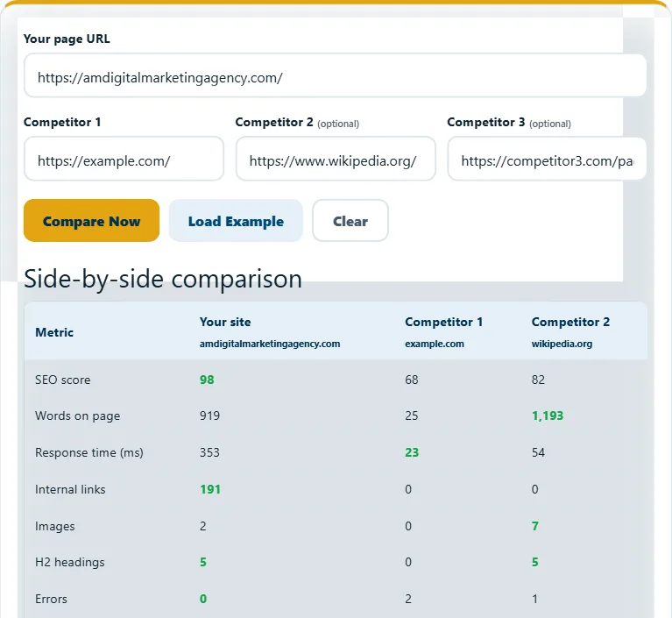Image resolution: width=672 pixels, height=618 pixels.
Task: Click the Competitor 2 (optional) label
Action: pos(297,123)
